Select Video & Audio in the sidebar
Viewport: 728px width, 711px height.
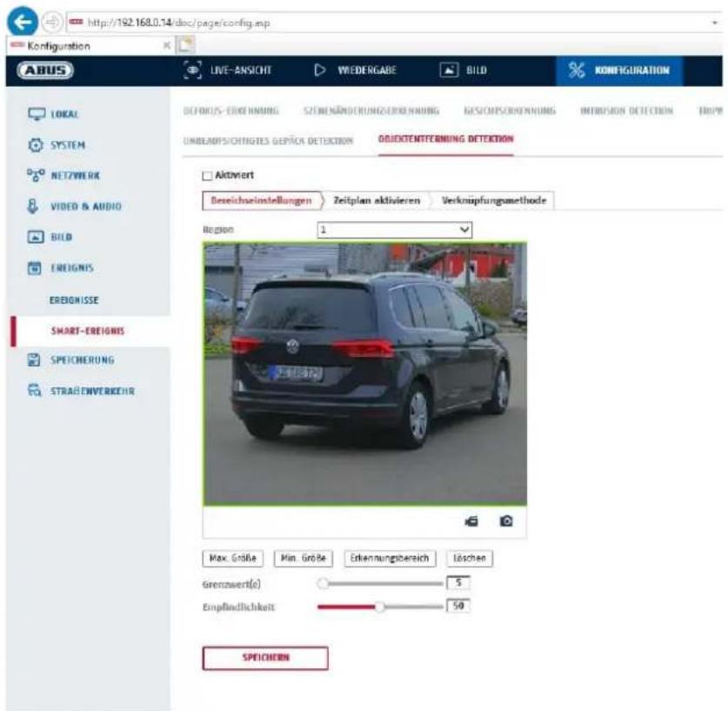pyautogui.click(x=86, y=206)
